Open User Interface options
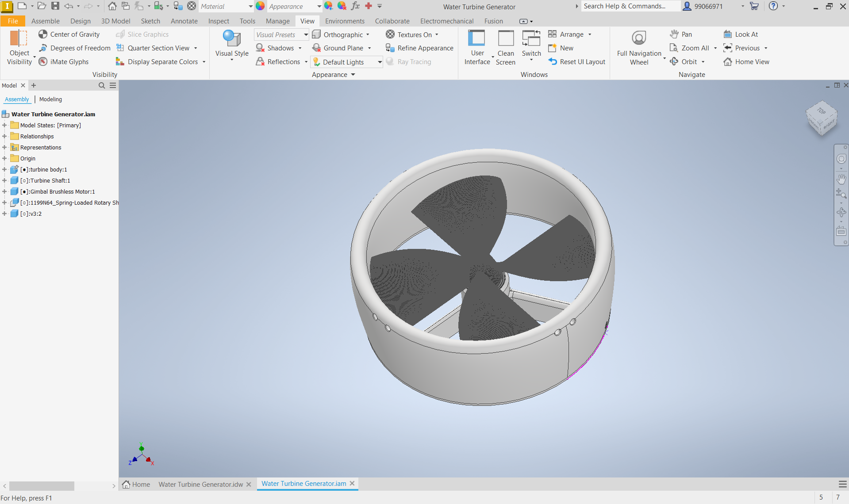Image resolution: width=849 pixels, height=504 pixels. coord(477,48)
